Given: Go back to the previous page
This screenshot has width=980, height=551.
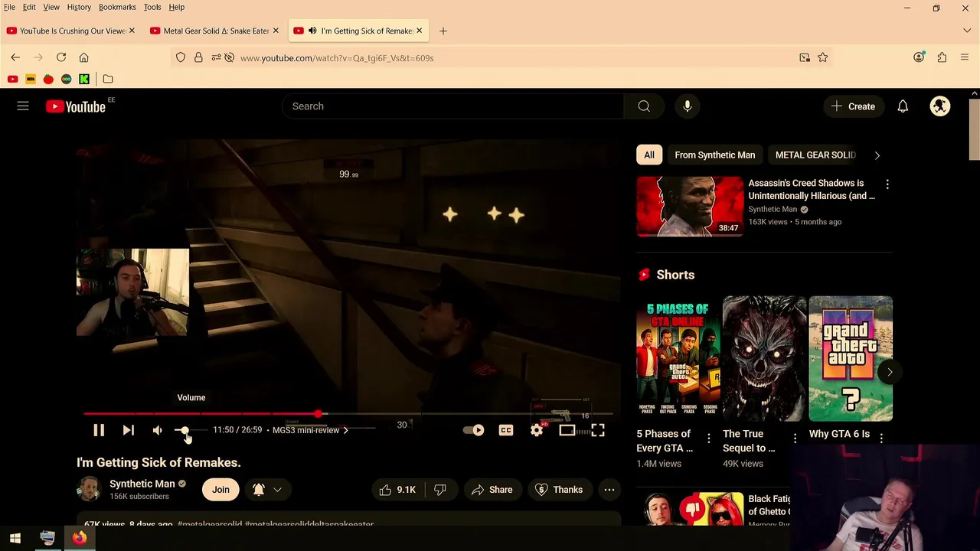Looking at the screenshot, I should pyautogui.click(x=15, y=57).
